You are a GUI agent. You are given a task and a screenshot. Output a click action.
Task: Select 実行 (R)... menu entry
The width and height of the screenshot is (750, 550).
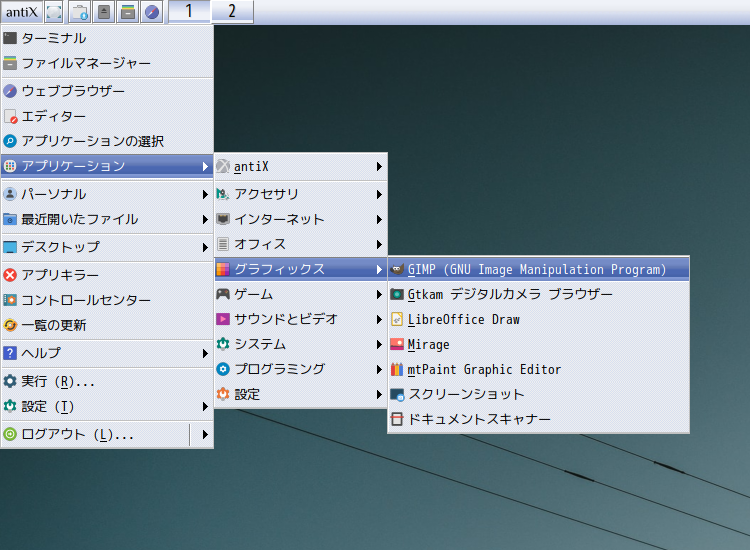coord(107,381)
